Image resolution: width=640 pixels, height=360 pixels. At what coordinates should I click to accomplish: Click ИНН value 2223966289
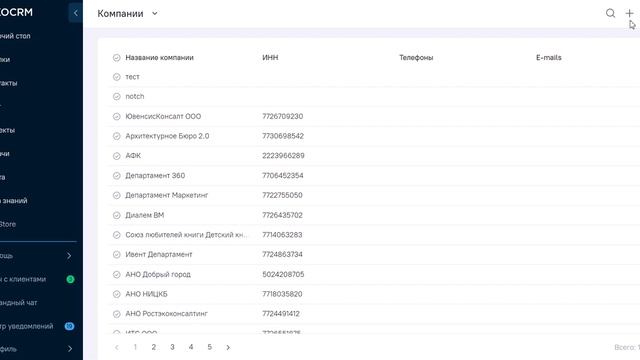283,156
